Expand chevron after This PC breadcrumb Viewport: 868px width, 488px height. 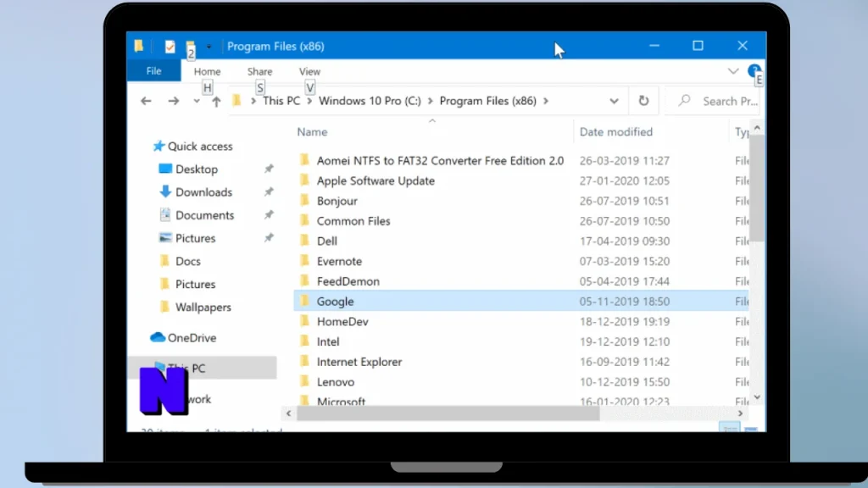pos(309,102)
